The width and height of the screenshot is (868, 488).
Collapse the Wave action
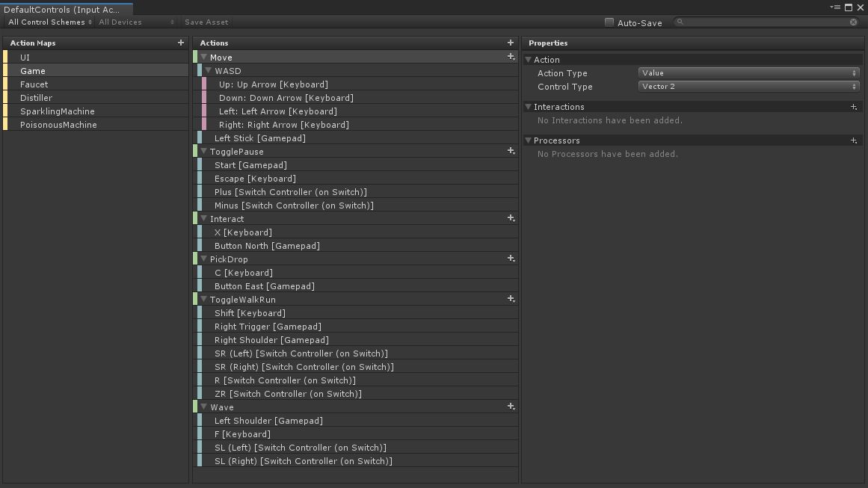203,407
